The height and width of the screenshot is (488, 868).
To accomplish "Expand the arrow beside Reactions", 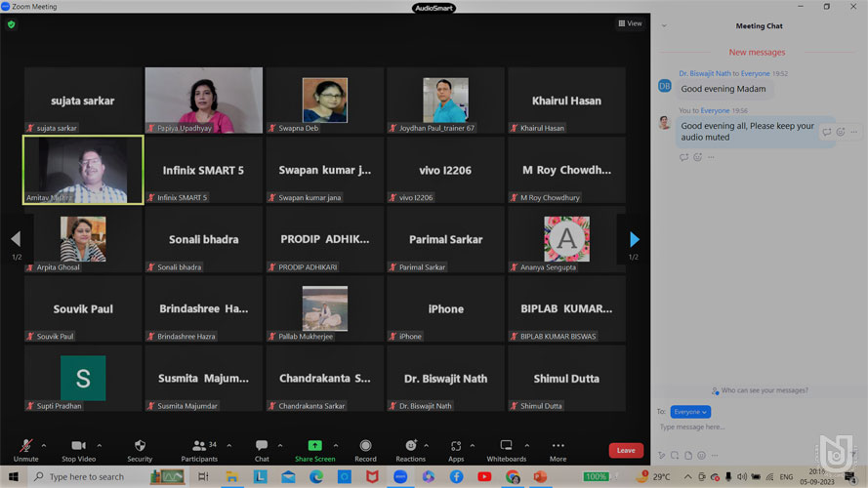I will pyautogui.click(x=427, y=445).
